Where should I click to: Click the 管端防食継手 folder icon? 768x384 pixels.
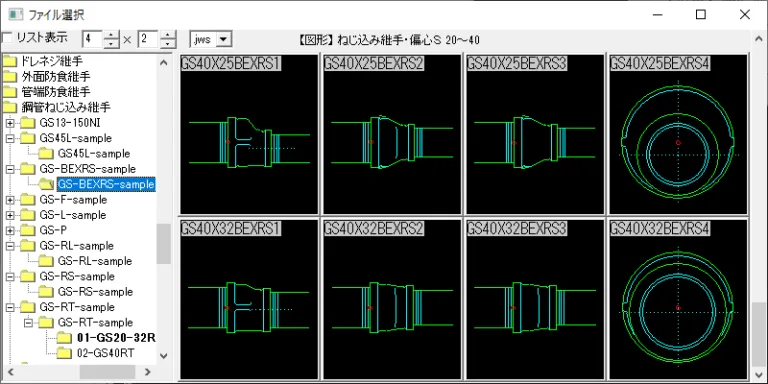[9, 92]
